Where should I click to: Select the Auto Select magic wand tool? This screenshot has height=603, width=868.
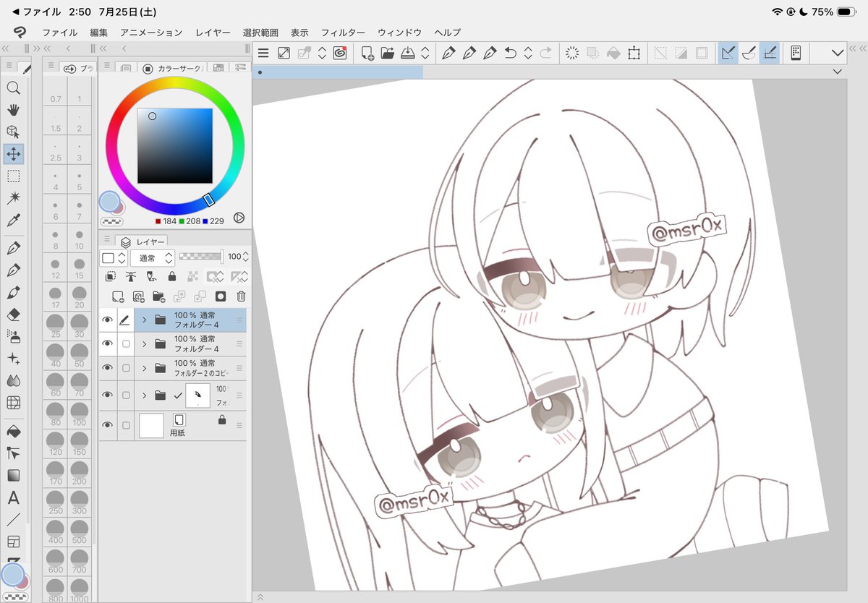(13, 198)
